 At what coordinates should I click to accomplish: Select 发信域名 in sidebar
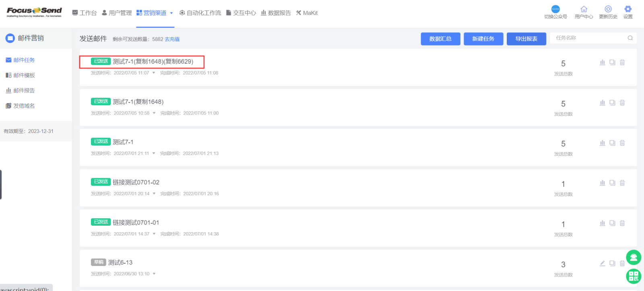pyautogui.click(x=20, y=106)
